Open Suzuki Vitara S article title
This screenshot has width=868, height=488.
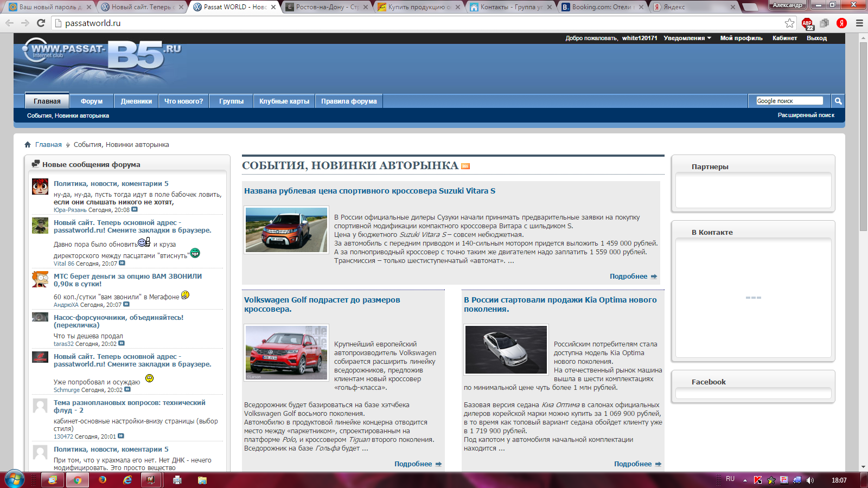(369, 191)
